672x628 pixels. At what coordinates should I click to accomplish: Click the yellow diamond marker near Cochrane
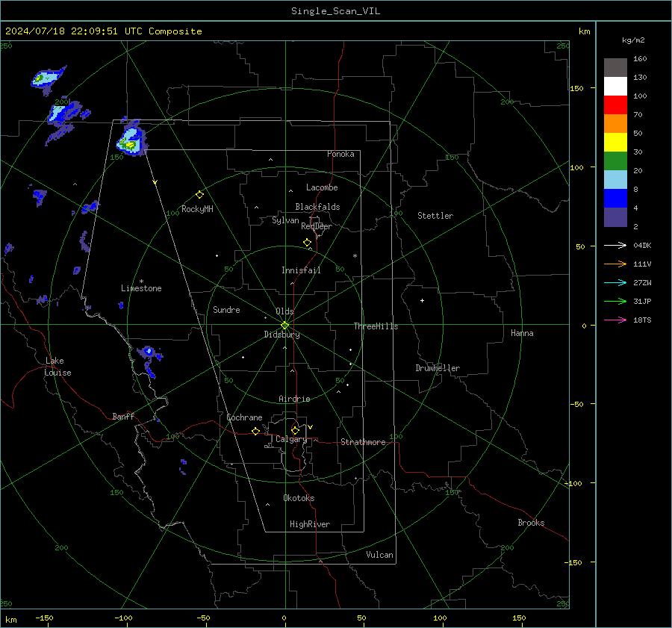point(255,432)
